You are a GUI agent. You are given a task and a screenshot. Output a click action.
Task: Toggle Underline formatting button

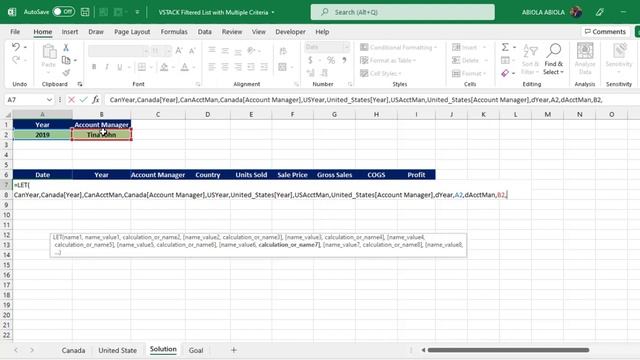pyautogui.click(x=120, y=67)
